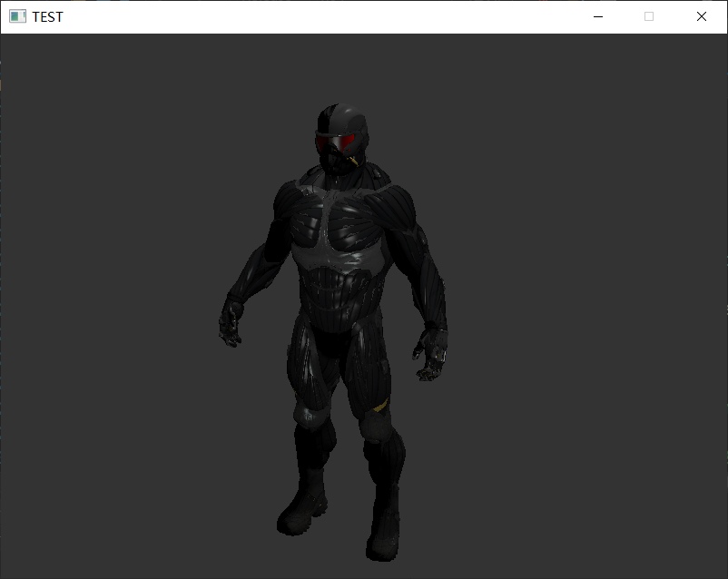Minimize the TEST window
This screenshot has height=579, width=728.
[x=598, y=16]
